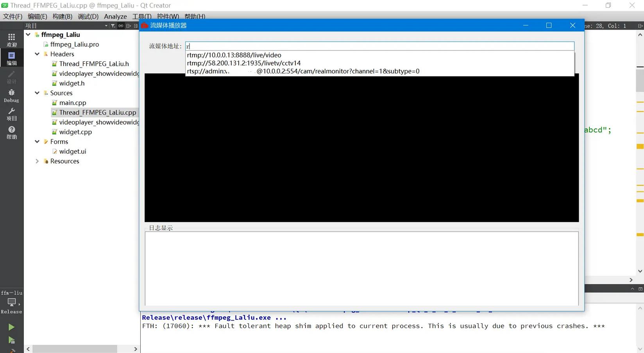644x353 pixels.
Task: Open the 构建(B) menu
Action: 62,16
